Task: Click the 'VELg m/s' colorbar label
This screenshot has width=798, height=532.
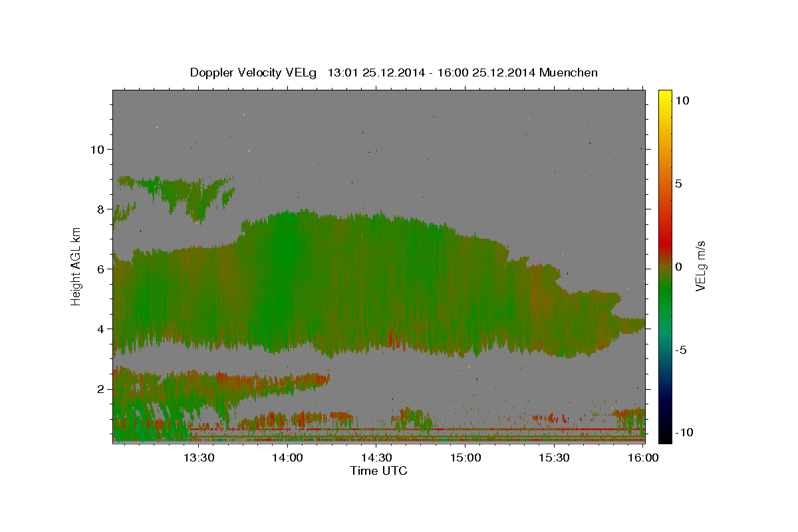Action: [x=700, y=267]
